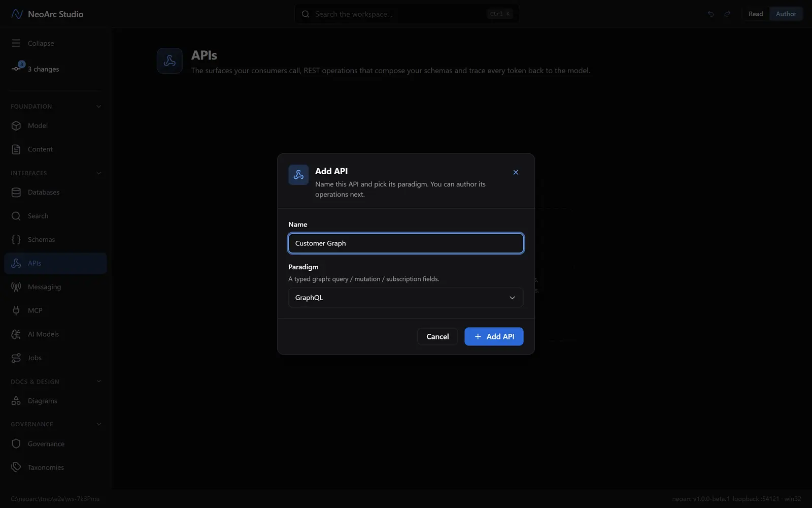Screen dimensions: 812x508
Task: Open the Diagrams nav label
Action: 42,401
